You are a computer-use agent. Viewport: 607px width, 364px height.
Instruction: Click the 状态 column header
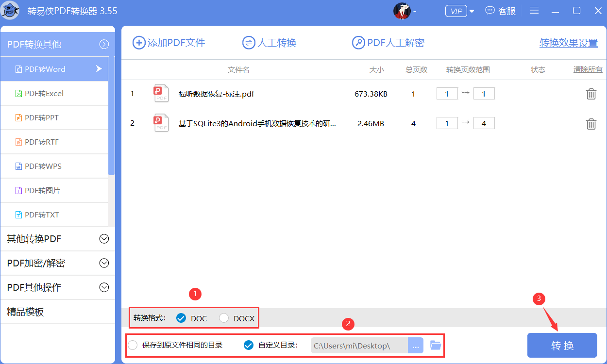[538, 70]
